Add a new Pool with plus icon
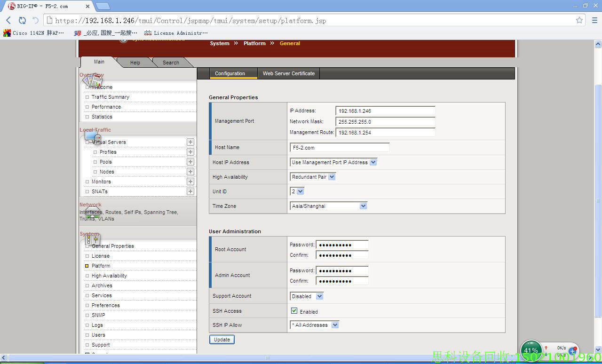 coord(190,162)
